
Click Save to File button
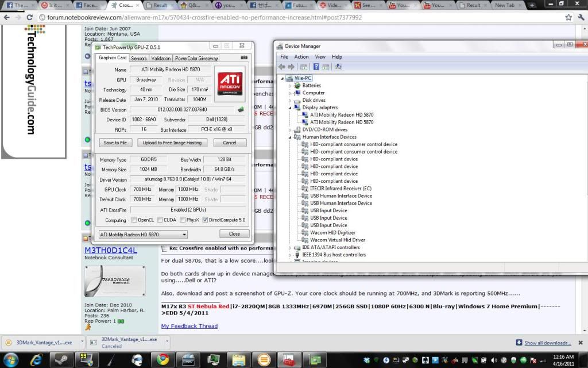tap(115, 143)
